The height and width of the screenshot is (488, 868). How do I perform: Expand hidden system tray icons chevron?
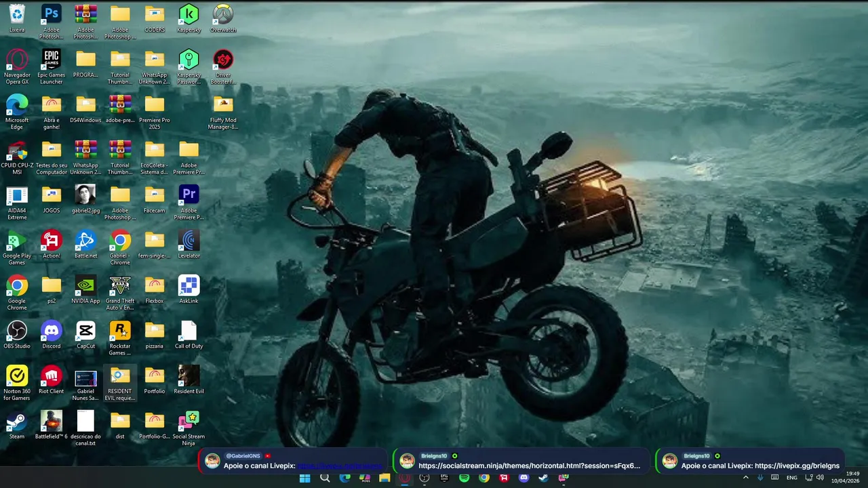coord(746,478)
